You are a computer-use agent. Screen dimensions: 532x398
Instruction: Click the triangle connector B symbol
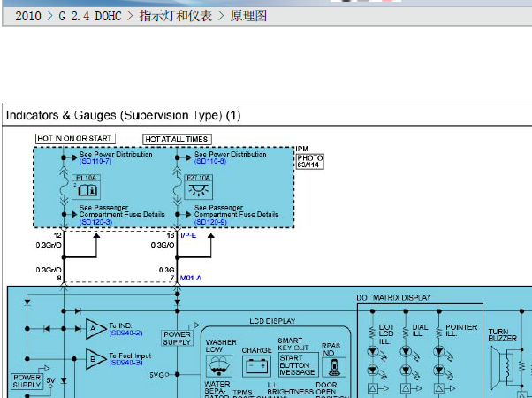pyautogui.click(x=95, y=359)
